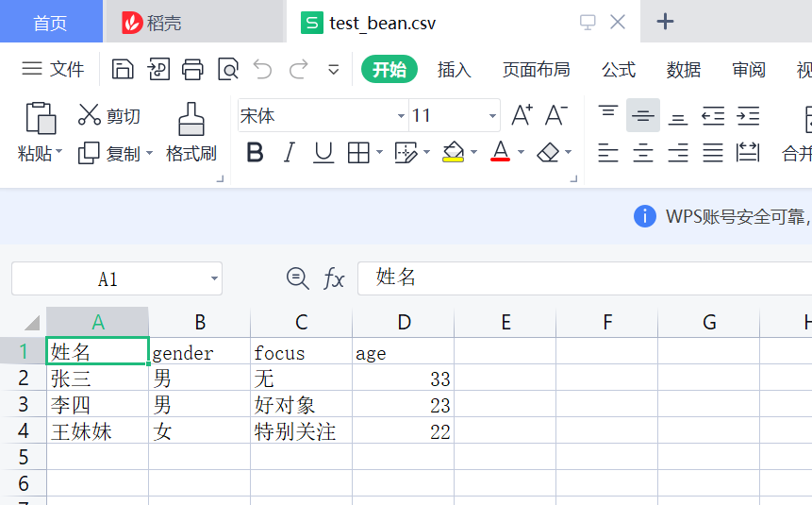Switch to 插入 ribbon tab

[x=455, y=69]
